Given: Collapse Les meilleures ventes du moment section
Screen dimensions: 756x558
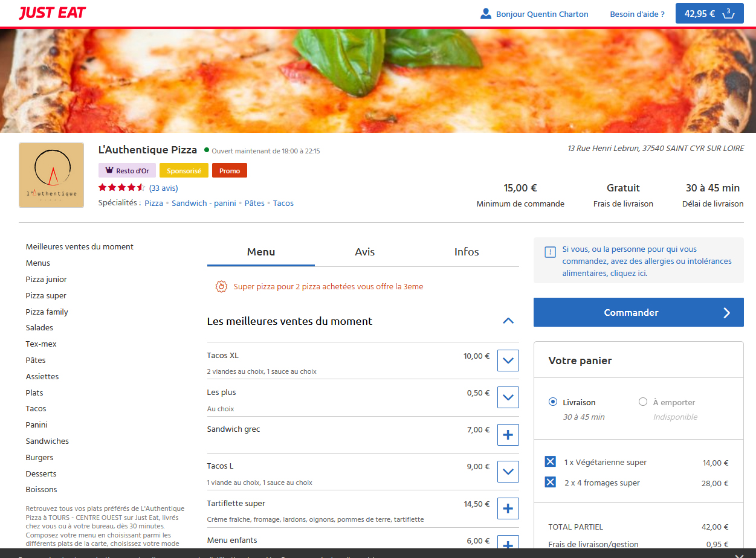Looking at the screenshot, I should pyautogui.click(x=508, y=321).
